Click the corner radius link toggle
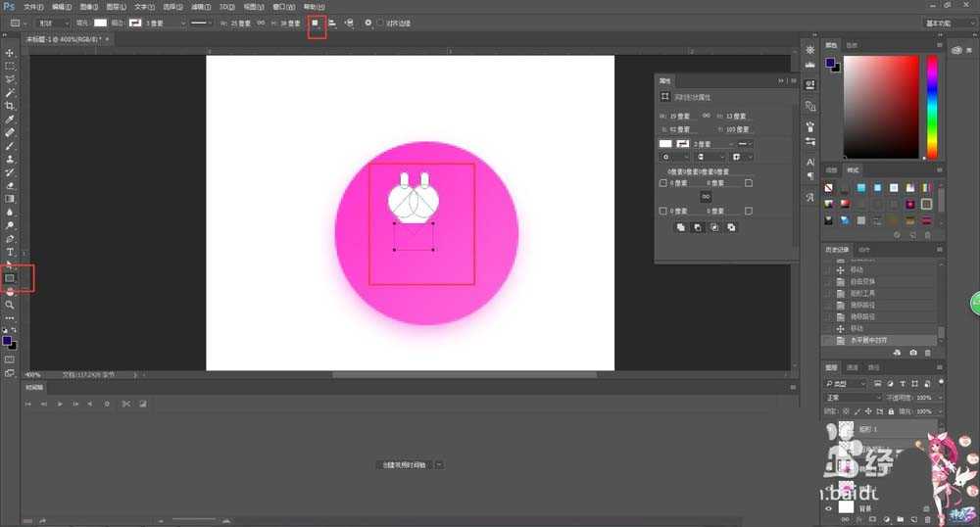Image resolution: width=980 pixels, height=527 pixels. tap(705, 197)
